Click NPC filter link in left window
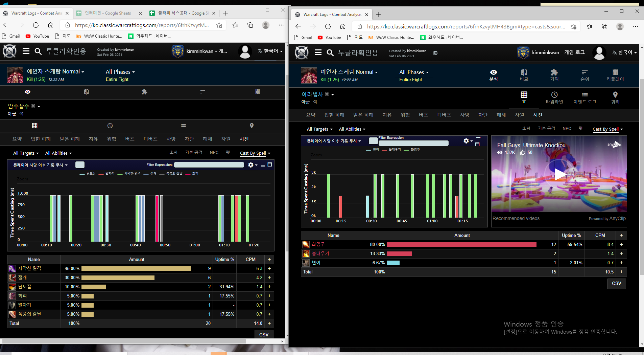The image size is (644, 355). 214,152
